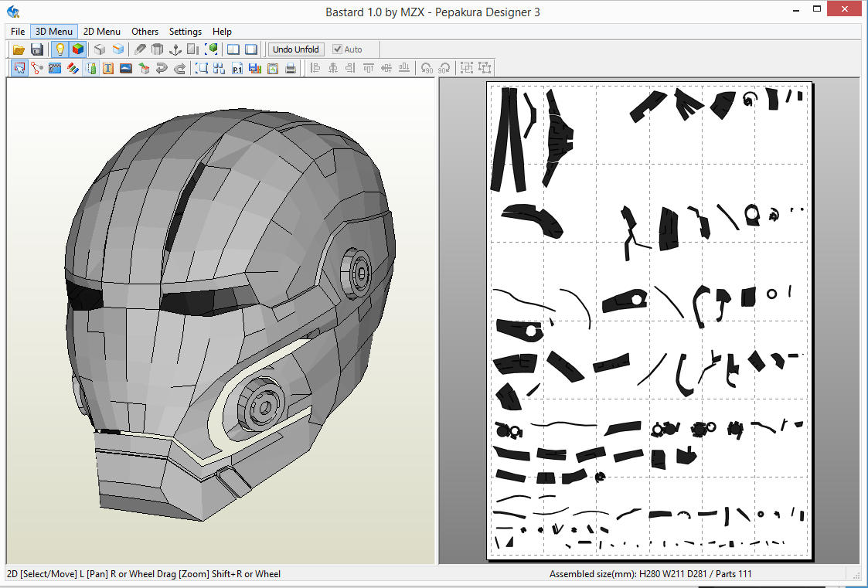868x588 pixels.
Task: Toggle the highlighted page-with-green-figure icon
Action: [91, 68]
